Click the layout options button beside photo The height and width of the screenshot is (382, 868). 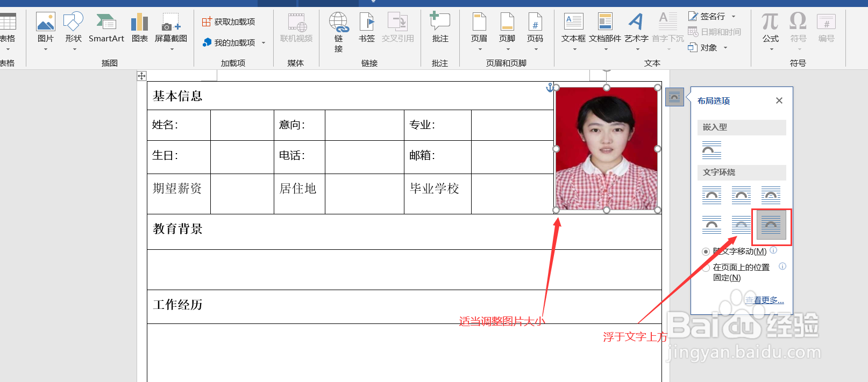[x=674, y=97]
